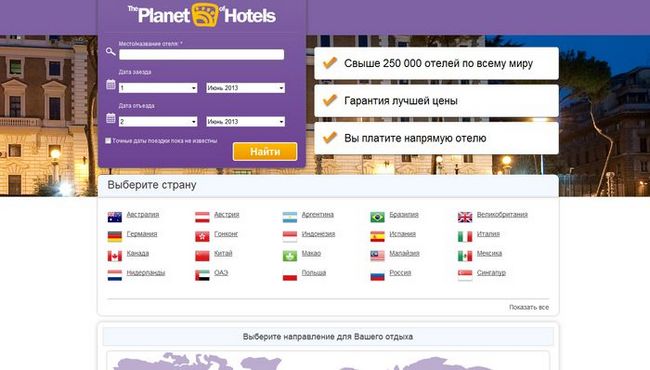Viewport: 650px width, 370px height.
Task: Click the Найти search button
Action: click(265, 152)
